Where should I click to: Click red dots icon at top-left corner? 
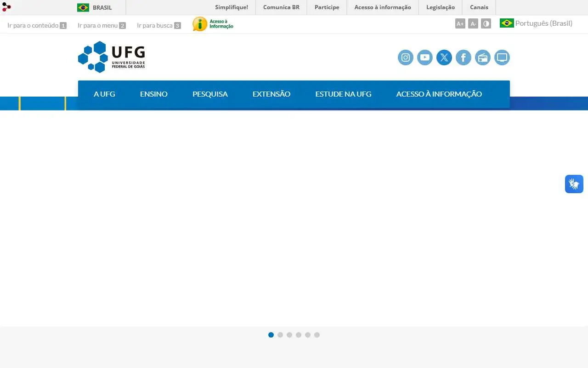coord(6,7)
